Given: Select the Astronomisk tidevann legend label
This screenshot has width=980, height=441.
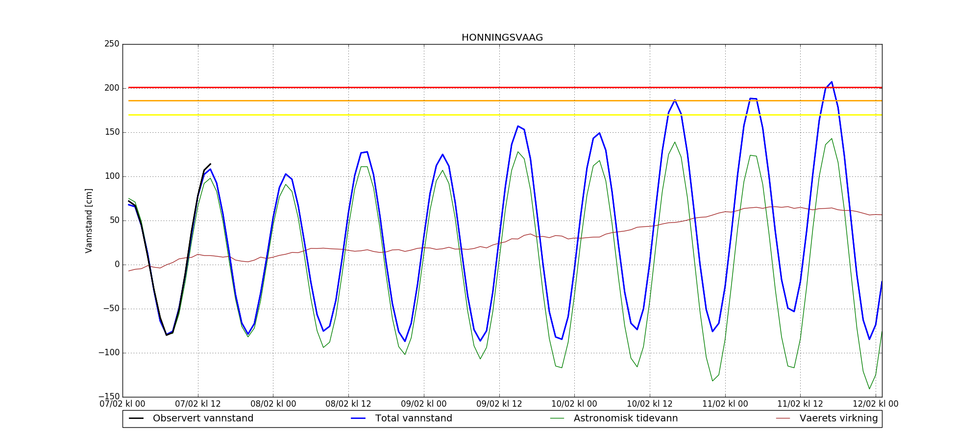Looking at the screenshot, I should [626, 418].
